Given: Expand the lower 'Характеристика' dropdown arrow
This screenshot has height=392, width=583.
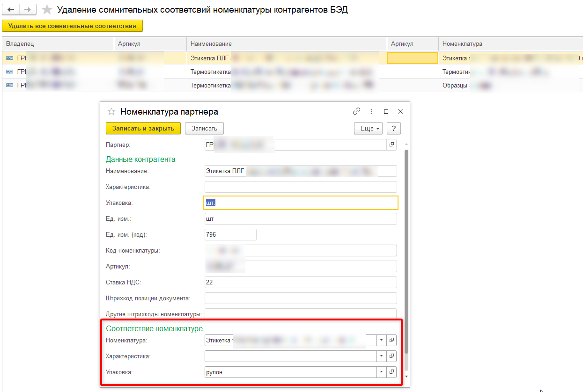Looking at the screenshot, I should [382, 356].
